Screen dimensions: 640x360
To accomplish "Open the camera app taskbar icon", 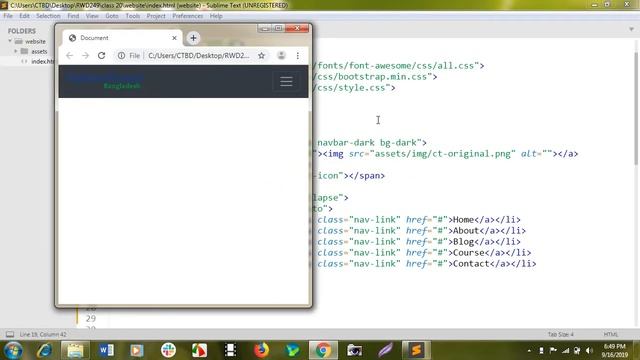I will coord(354,350).
